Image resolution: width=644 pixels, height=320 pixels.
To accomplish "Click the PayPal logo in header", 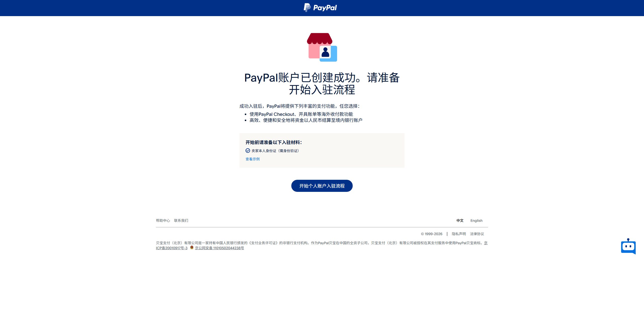I will pos(320,8).
